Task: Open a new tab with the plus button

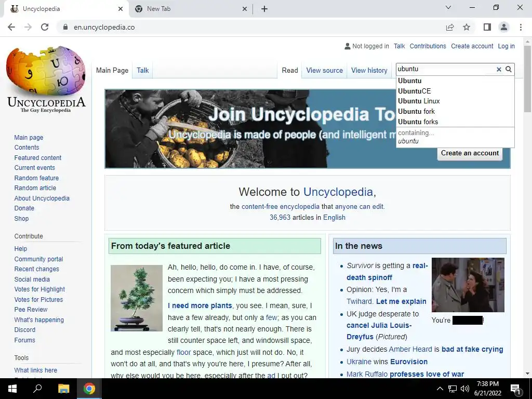Action: tap(264, 9)
